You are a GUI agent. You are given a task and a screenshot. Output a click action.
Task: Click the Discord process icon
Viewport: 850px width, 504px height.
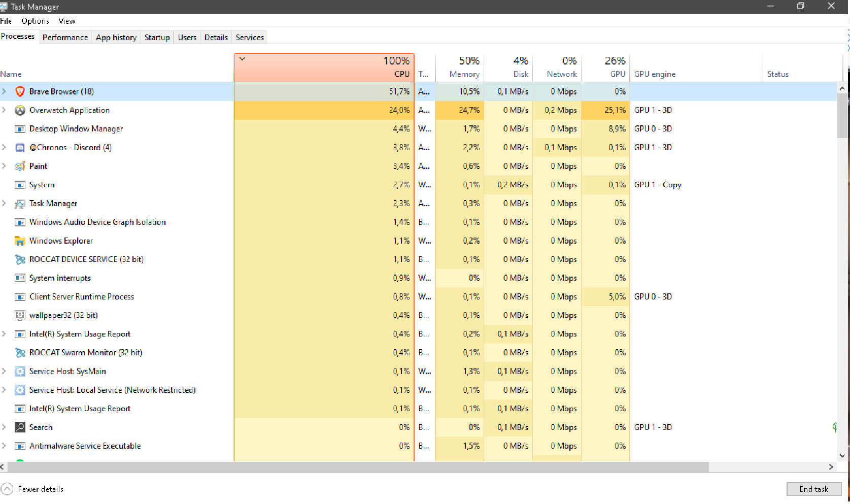point(20,148)
